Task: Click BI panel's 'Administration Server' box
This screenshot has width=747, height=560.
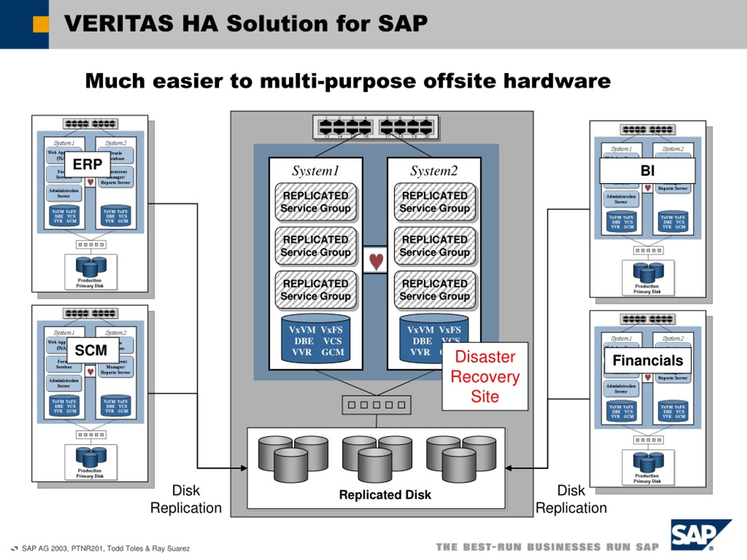Action: tap(621, 199)
